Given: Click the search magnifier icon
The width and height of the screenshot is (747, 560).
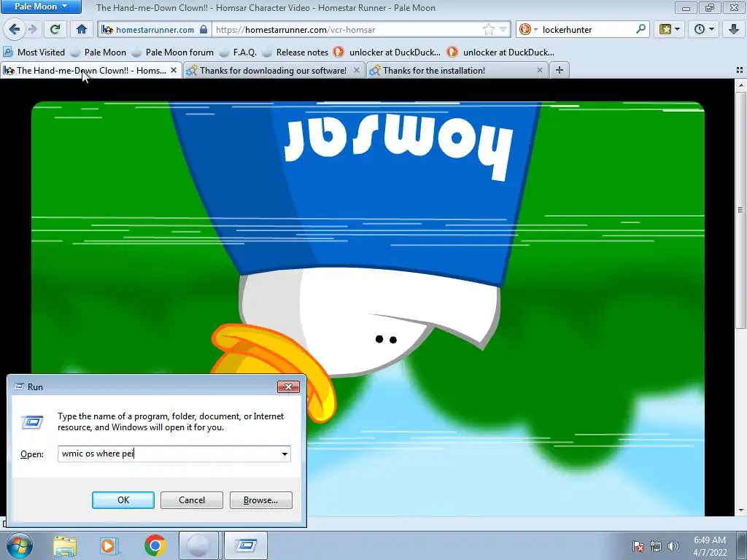Looking at the screenshot, I should pos(640,29).
